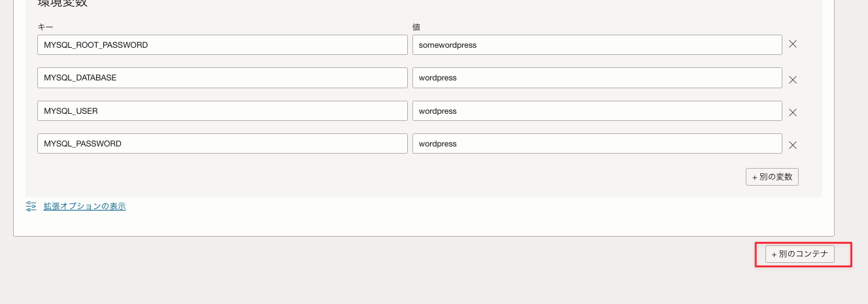The height and width of the screenshot is (304, 868).
Task: Focus the MYSQL_ROOT_PASSWORD key field
Action: pos(222,45)
